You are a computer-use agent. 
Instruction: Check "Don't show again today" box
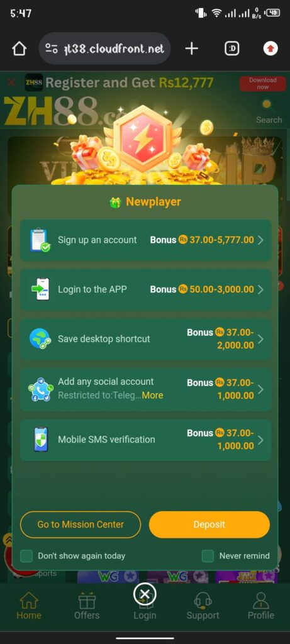(x=26, y=556)
